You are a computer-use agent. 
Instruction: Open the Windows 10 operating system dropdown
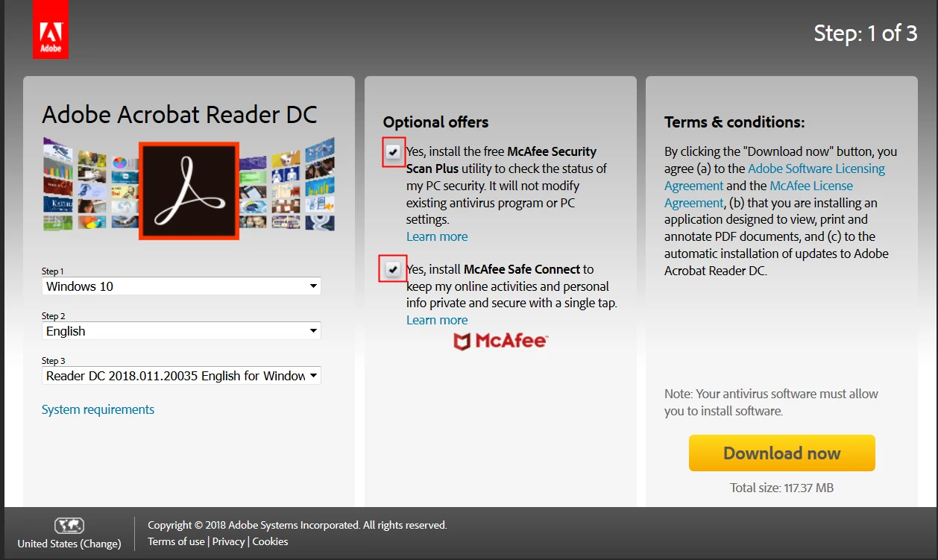click(x=181, y=286)
